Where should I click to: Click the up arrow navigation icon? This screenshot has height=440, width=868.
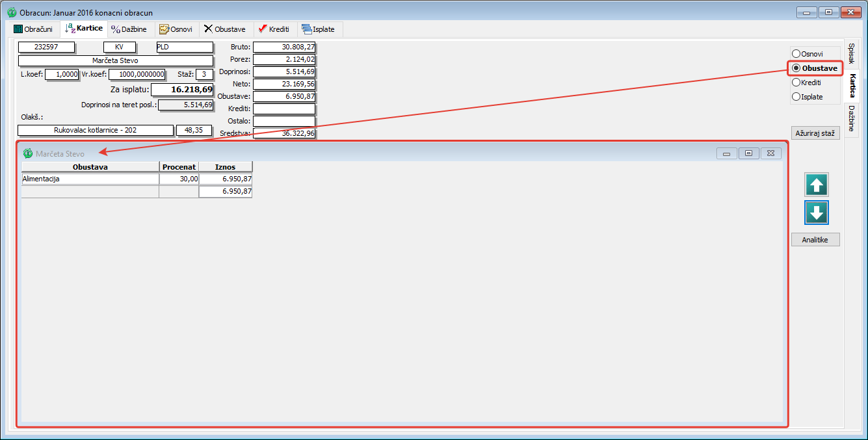[x=817, y=185]
